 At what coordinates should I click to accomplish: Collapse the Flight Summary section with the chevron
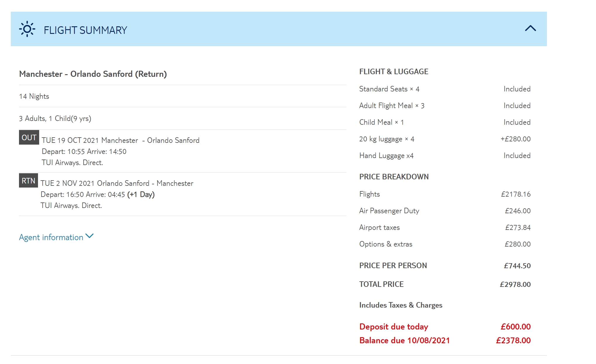[x=530, y=28]
